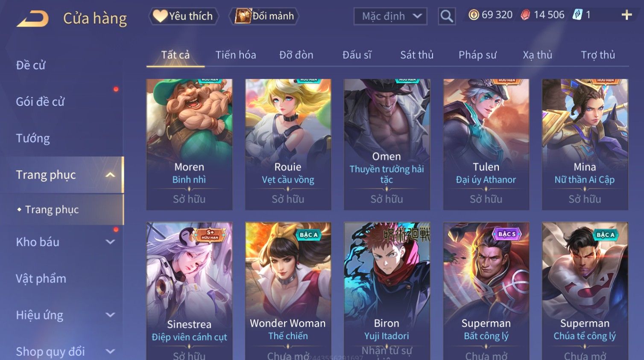Switch to the Tiến hóa tab

pos(236,55)
